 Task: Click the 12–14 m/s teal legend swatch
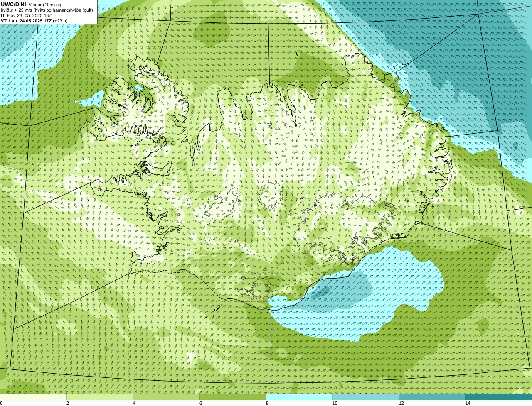click(432, 397)
